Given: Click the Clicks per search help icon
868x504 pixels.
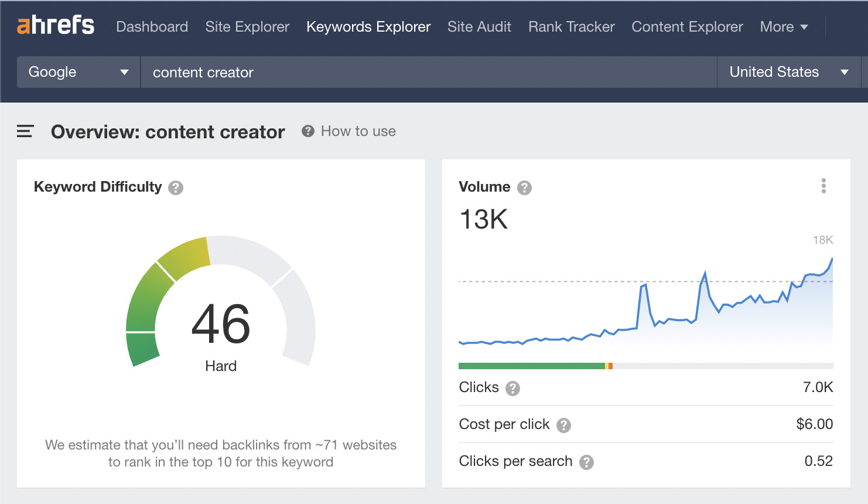Looking at the screenshot, I should click(x=586, y=462).
